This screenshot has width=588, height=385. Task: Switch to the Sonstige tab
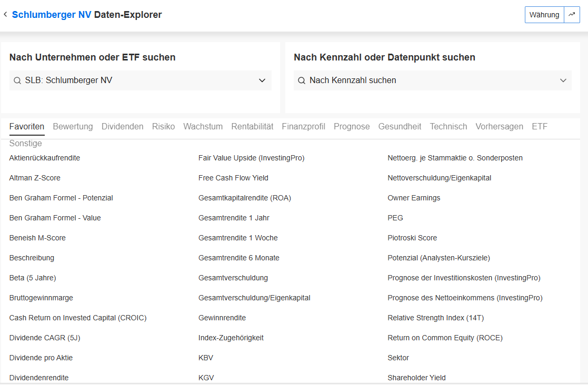click(x=25, y=144)
